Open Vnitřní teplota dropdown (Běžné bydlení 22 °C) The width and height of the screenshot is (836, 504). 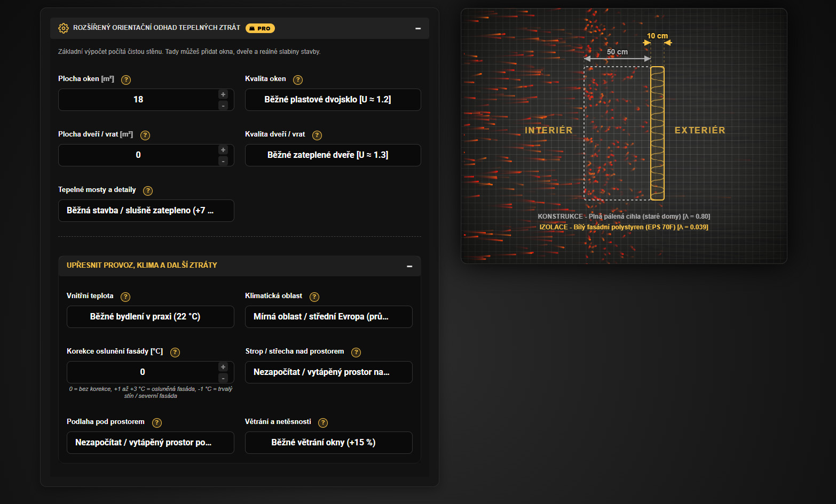pyautogui.click(x=151, y=317)
